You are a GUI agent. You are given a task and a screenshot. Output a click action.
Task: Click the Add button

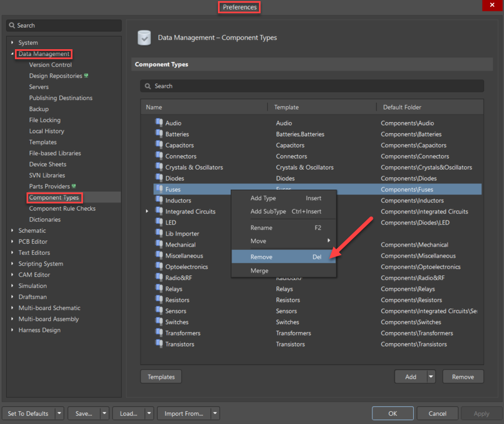point(411,376)
